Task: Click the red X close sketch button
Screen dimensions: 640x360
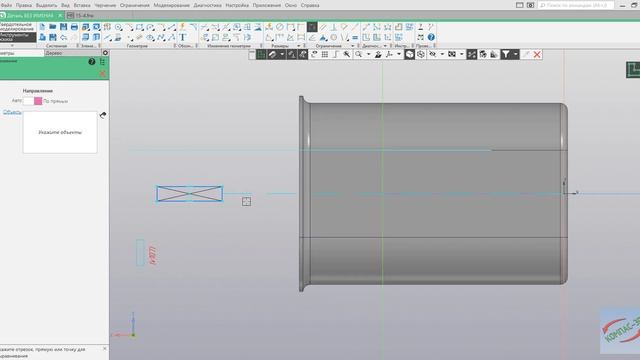Action: pos(537,54)
